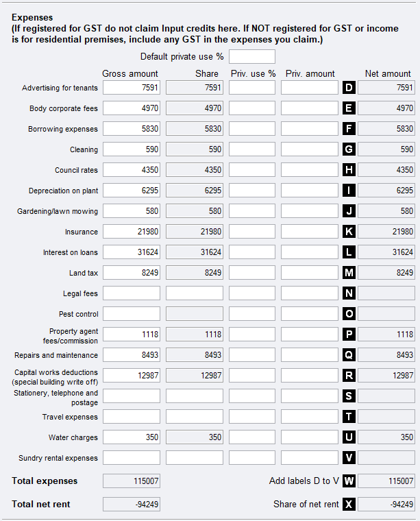Click the W label icon for total
This screenshot has height=521, width=420.
coord(349,481)
